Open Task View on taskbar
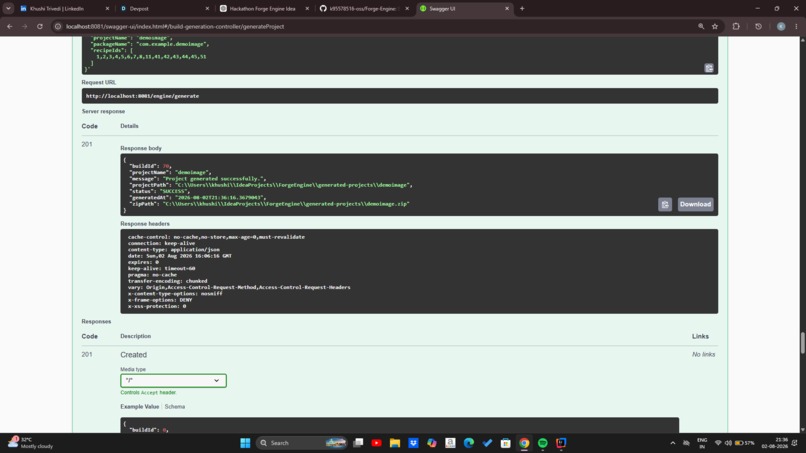The height and width of the screenshot is (453, 806). (358, 443)
